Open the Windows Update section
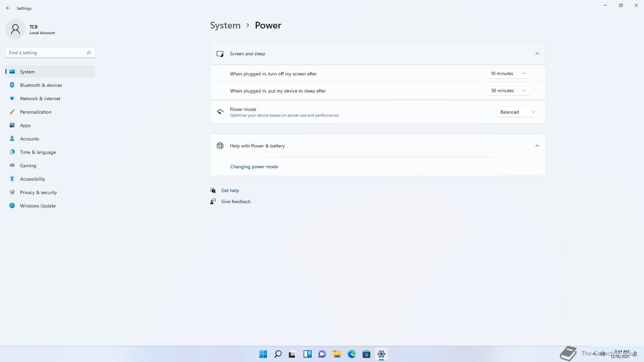This screenshot has height=362, width=644. (x=38, y=206)
